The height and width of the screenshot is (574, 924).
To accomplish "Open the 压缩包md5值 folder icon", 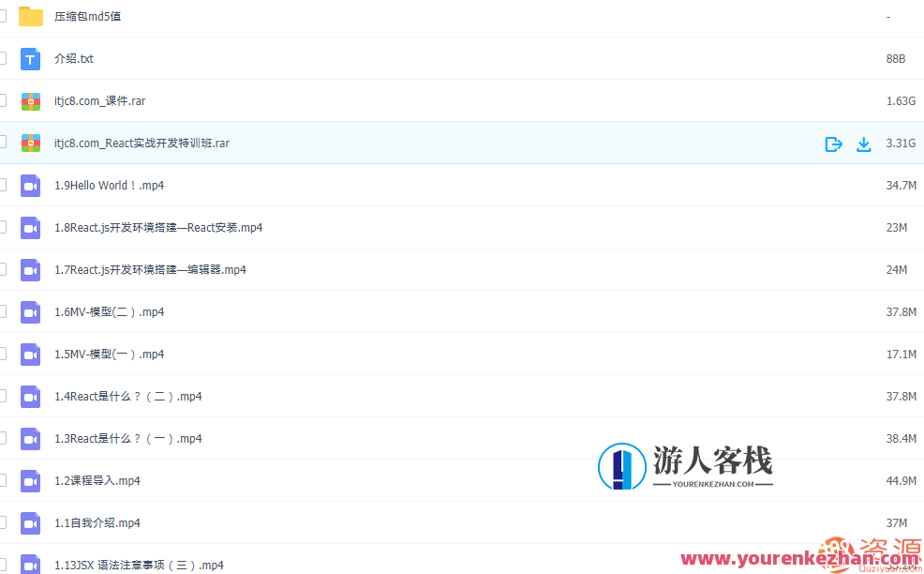I will tap(31, 16).
